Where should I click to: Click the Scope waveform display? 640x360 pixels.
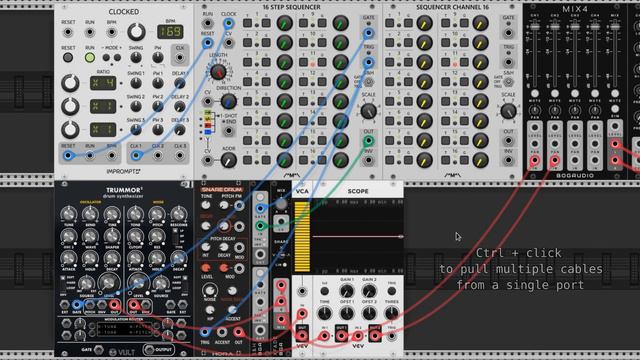click(358, 237)
